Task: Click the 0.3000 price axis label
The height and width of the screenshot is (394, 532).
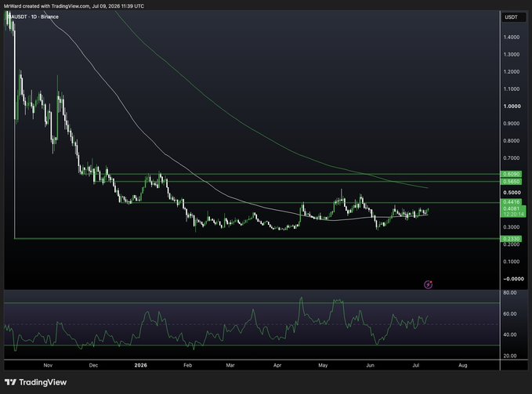Action: [512, 227]
